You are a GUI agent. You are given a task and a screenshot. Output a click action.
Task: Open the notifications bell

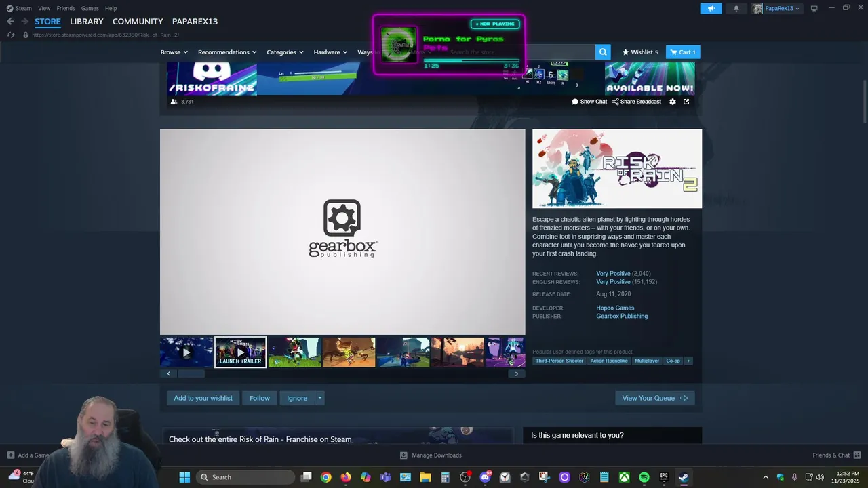736,8
